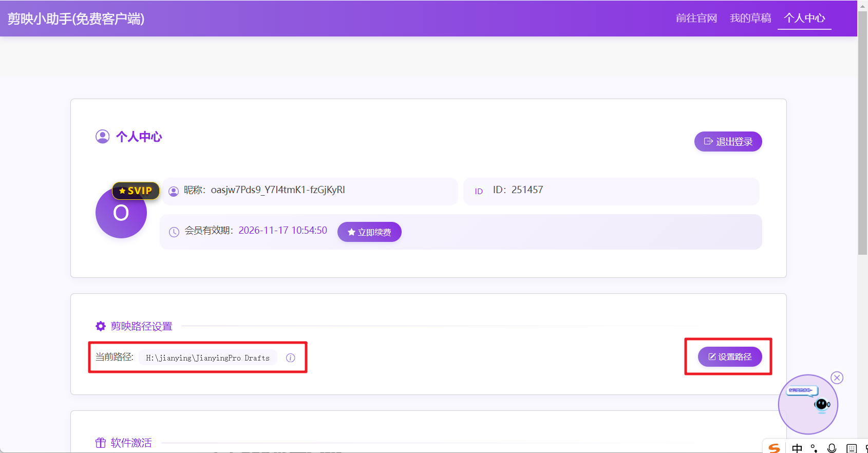The width and height of the screenshot is (868, 453).
Task: Switch to 我的草稿 tab
Action: pos(750,18)
